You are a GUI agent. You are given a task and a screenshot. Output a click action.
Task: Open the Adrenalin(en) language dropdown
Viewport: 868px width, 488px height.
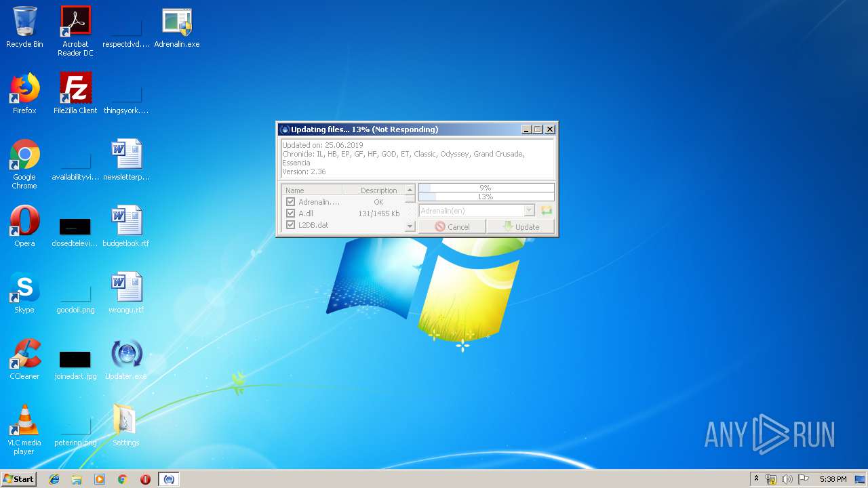point(477,211)
